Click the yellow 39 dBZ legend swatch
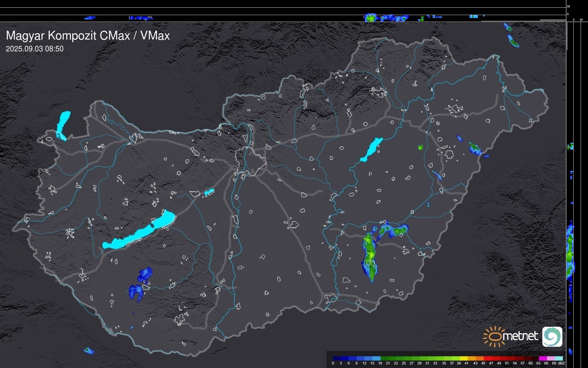This screenshot has width=588, height=368. click(x=463, y=358)
